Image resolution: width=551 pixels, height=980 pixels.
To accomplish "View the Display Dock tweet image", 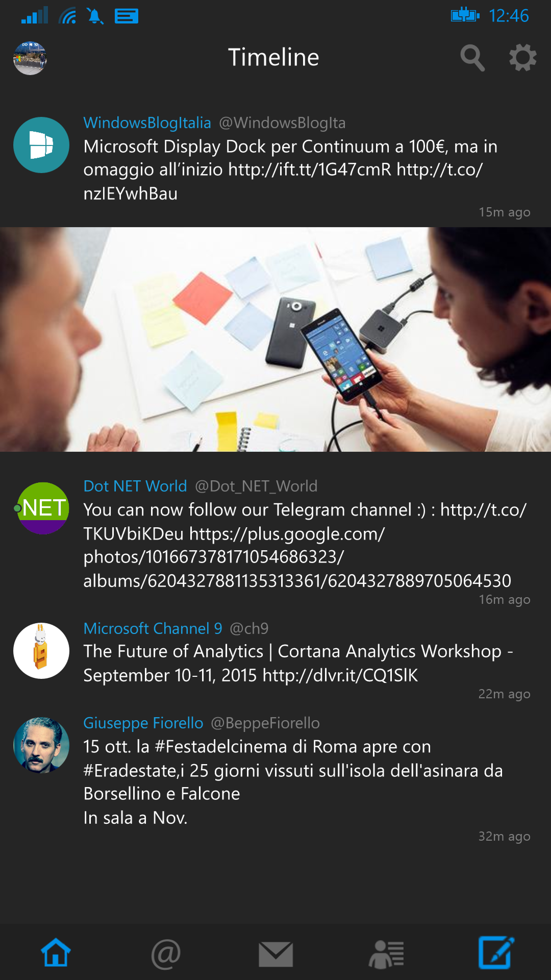I will 275,339.
